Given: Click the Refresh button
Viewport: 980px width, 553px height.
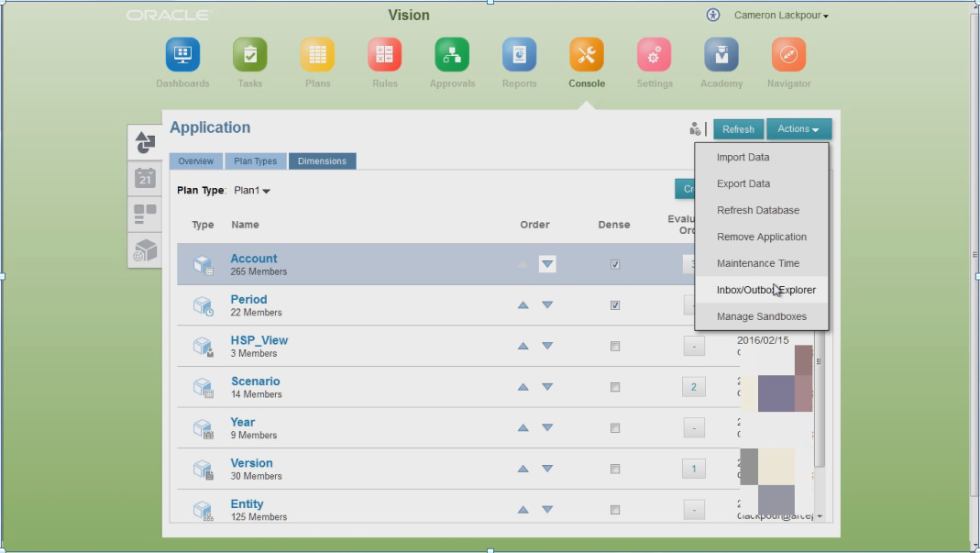Looking at the screenshot, I should 738,129.
